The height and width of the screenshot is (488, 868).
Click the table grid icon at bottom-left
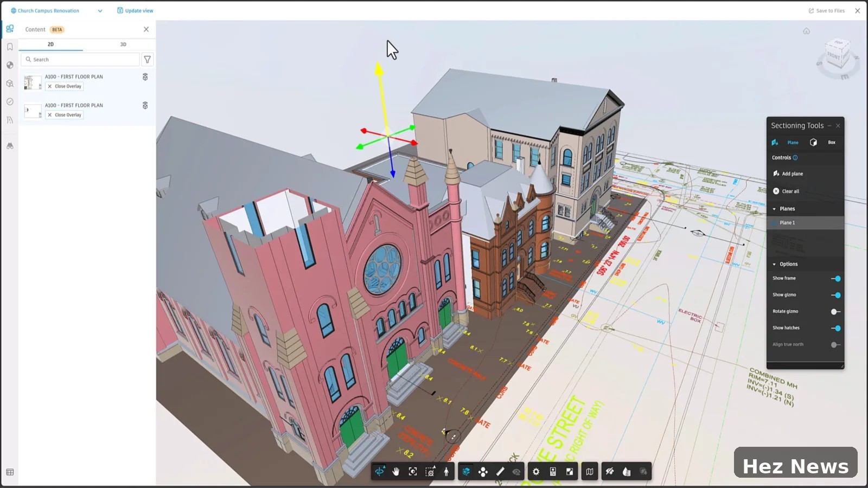pos(10,472)
